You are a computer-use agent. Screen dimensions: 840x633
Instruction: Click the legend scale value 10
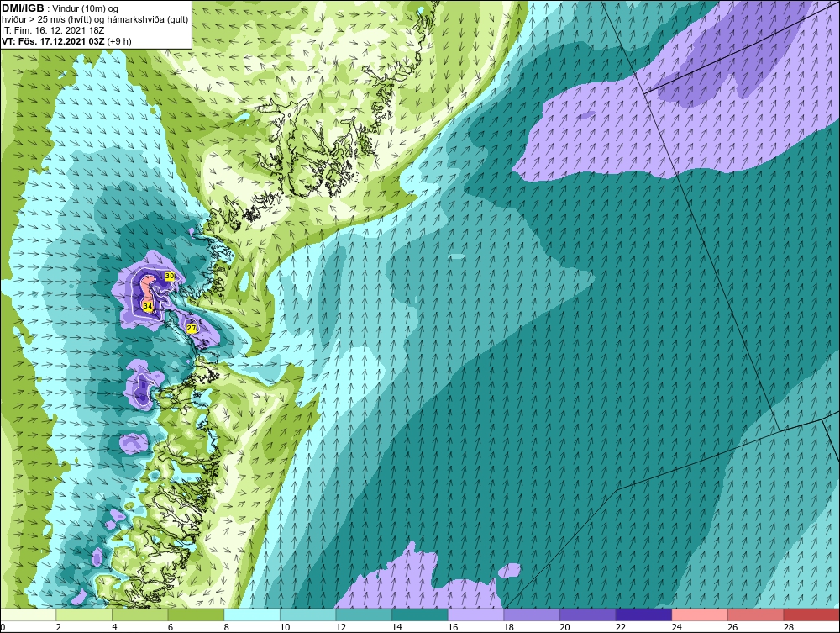(285, 627)
